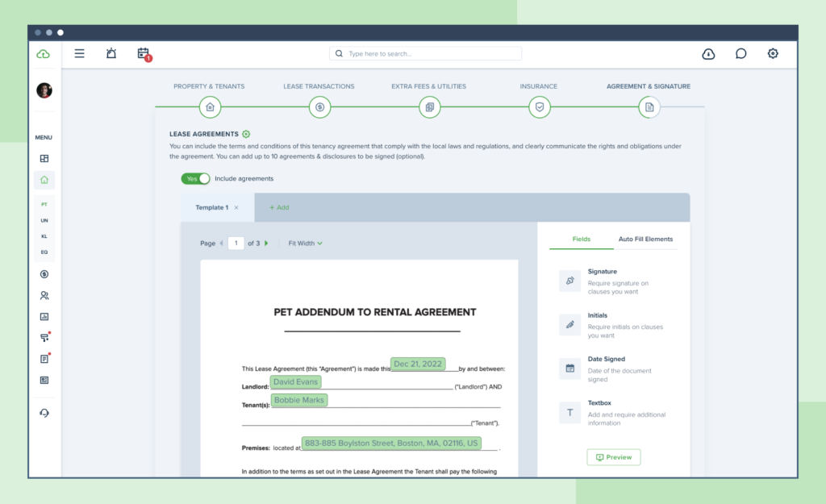Click the Dec 21, 2022 date field
The width and height of the screenshot is (826, 504).
click(x=418, y=364)
